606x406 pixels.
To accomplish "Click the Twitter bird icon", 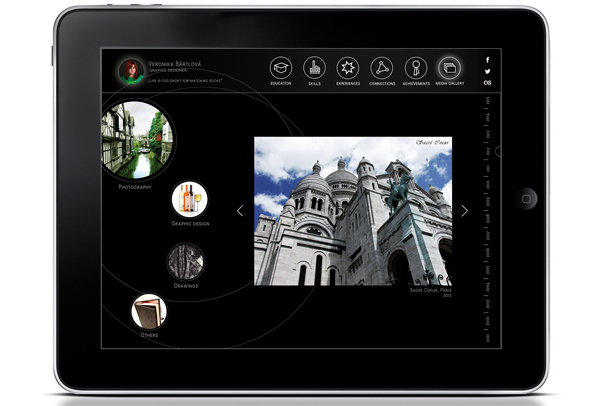I will pyautogui.click(x=487, y=71).
